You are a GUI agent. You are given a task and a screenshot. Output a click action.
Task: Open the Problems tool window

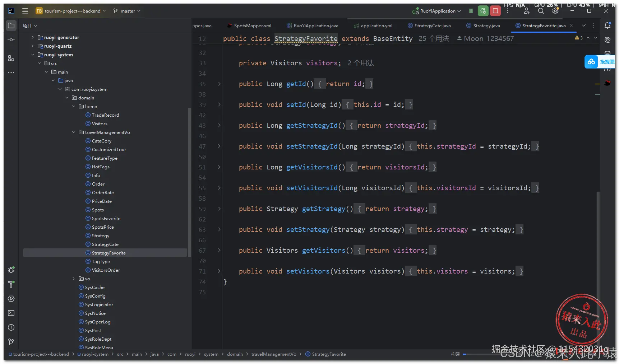11,327
